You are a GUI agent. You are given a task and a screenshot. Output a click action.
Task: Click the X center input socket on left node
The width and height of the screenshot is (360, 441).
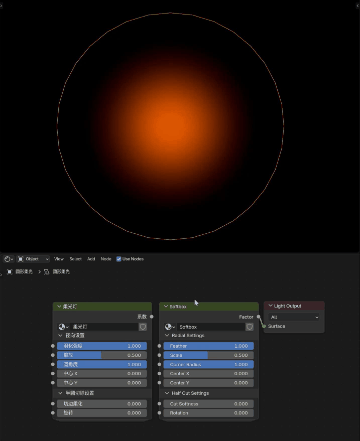[53, 374]
